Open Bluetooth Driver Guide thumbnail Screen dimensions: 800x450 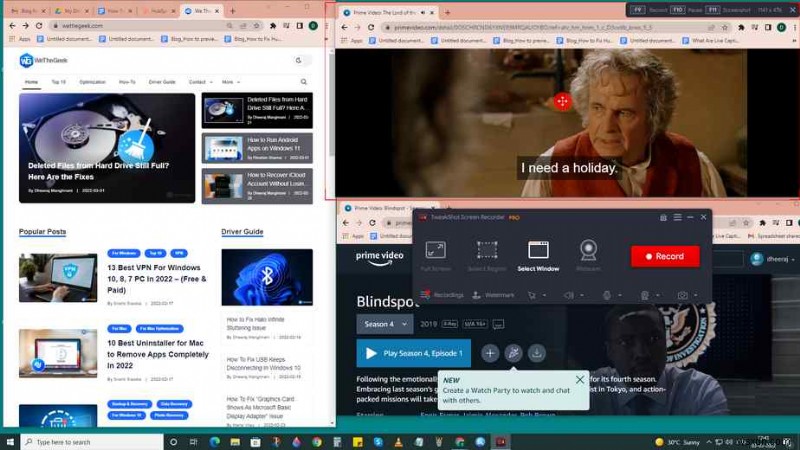pyautogui.click(x=267, y=277)
